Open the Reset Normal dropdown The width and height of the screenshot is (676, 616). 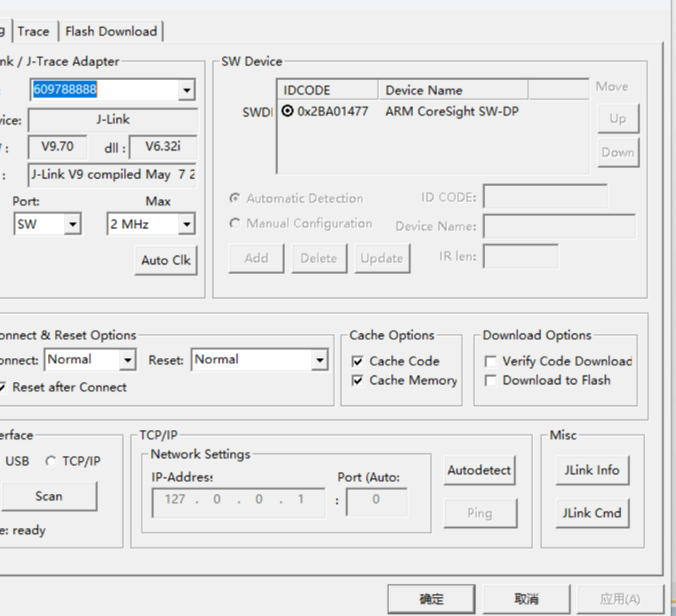319,360
